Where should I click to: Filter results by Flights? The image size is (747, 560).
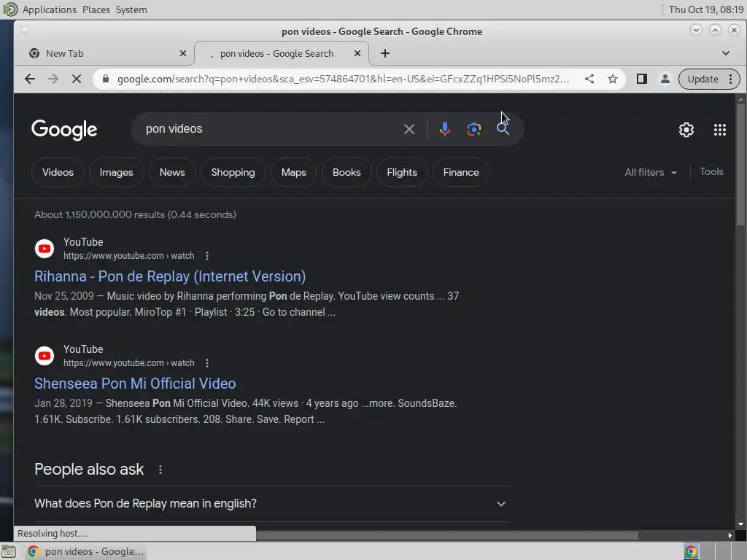402,172
